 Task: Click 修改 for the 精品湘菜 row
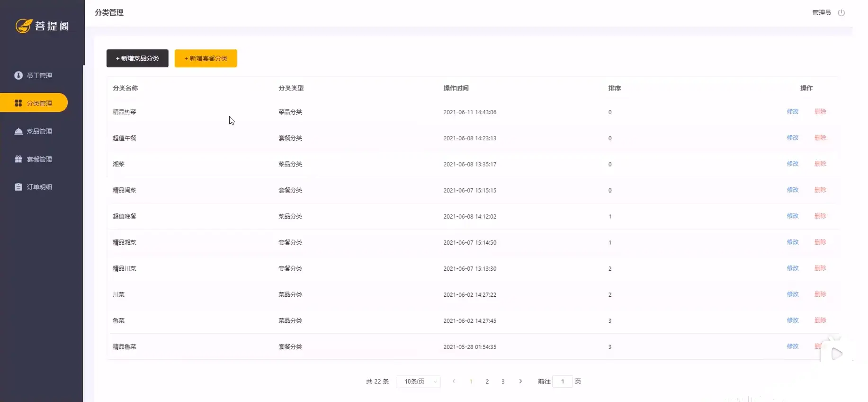point(793,242)
